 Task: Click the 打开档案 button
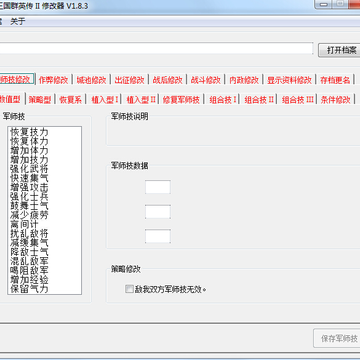pyautogui.click(x=339, y=50)
